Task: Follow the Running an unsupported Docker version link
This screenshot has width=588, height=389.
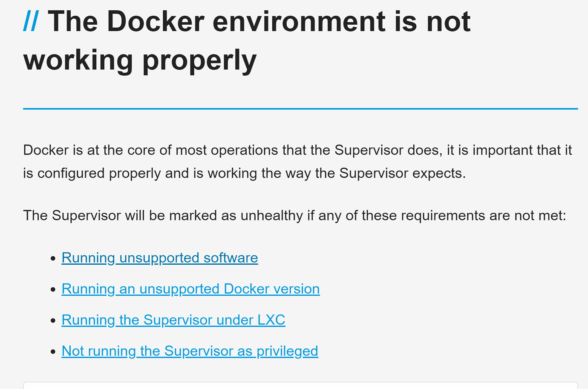Action: coord(190,289)
